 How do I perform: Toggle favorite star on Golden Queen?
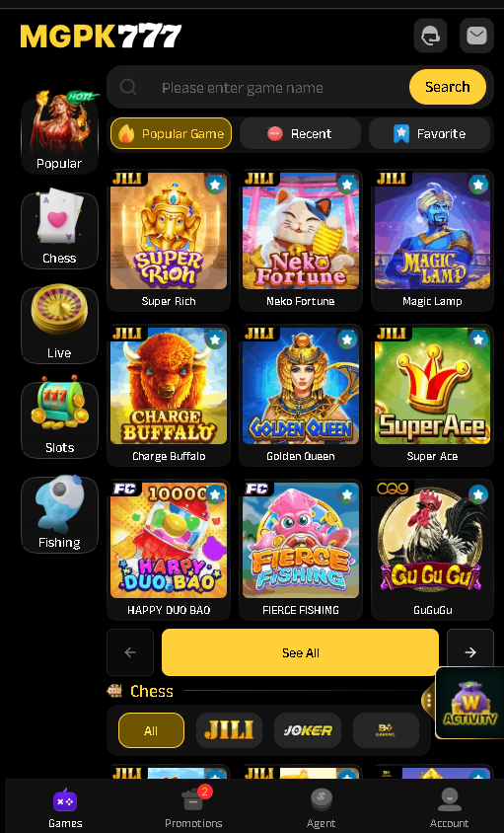[x=347, y=339]
